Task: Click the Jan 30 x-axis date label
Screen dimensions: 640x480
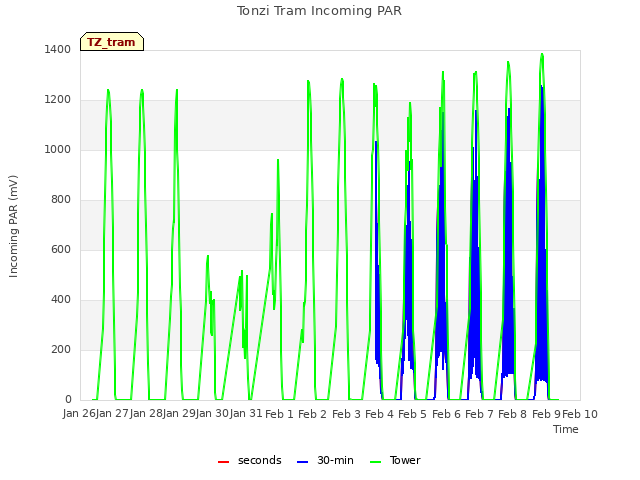Action: coord(213,414)
